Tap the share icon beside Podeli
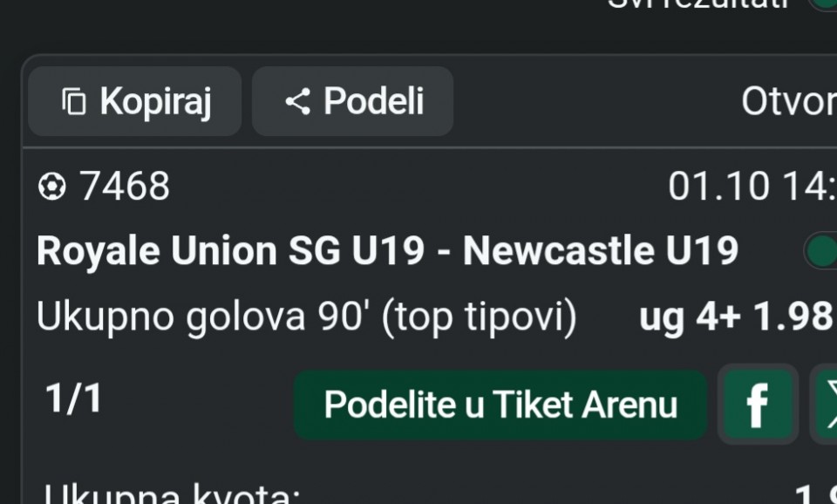Viewport: 837px width, 504px height. click(297, 102)
